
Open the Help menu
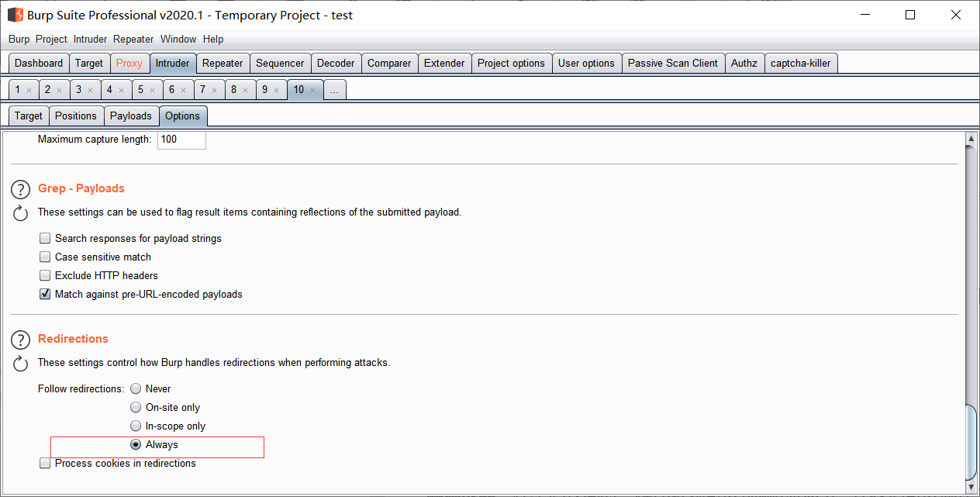pos(213,39)
